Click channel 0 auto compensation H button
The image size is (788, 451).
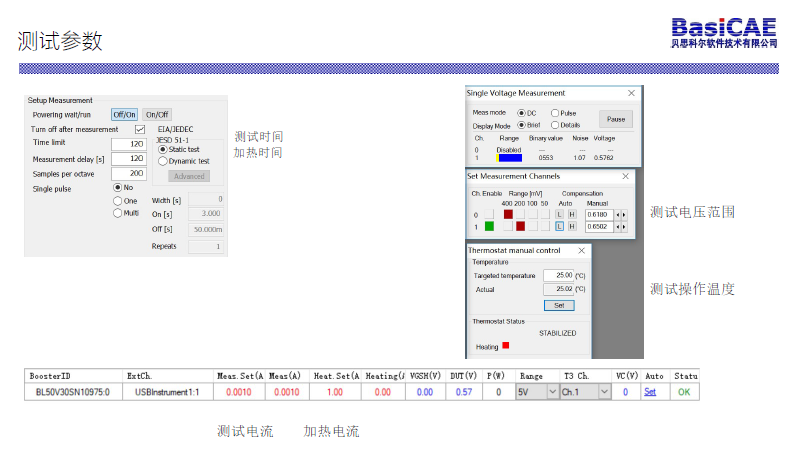point(571,214)
